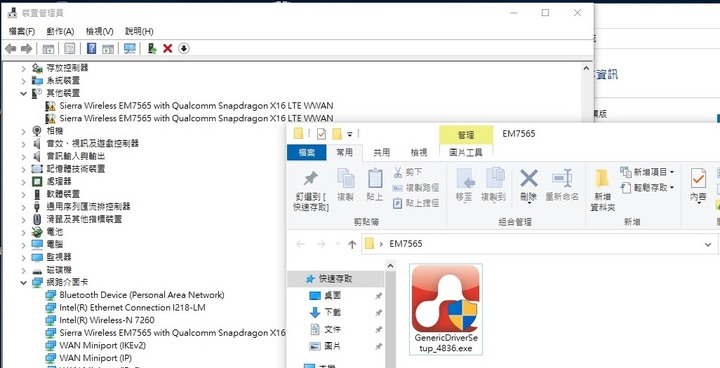Scan for hardware changes via monitor icon
720x368 pixels.
130,48
